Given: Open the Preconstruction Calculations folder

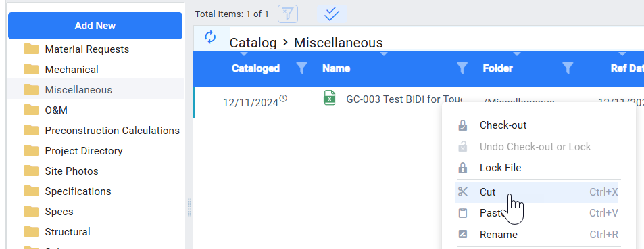Looking at the screenshot, I should (112, 131).
